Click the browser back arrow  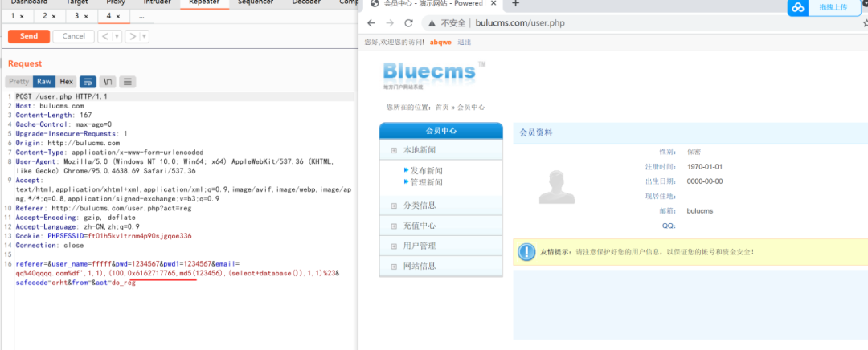371,23
